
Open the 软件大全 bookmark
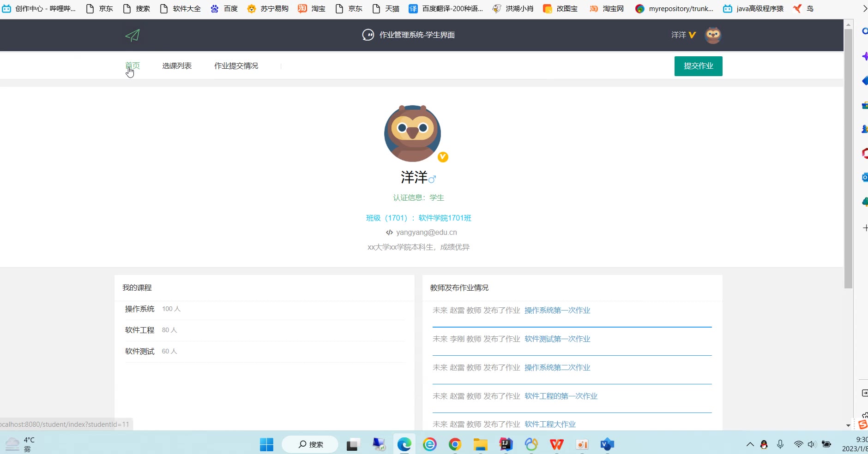[181, 9]
